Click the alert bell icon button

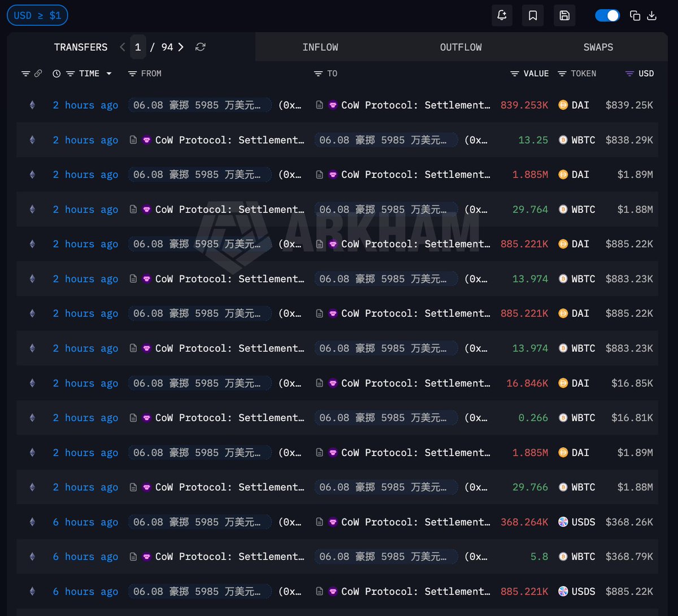[x=502, y=15]
